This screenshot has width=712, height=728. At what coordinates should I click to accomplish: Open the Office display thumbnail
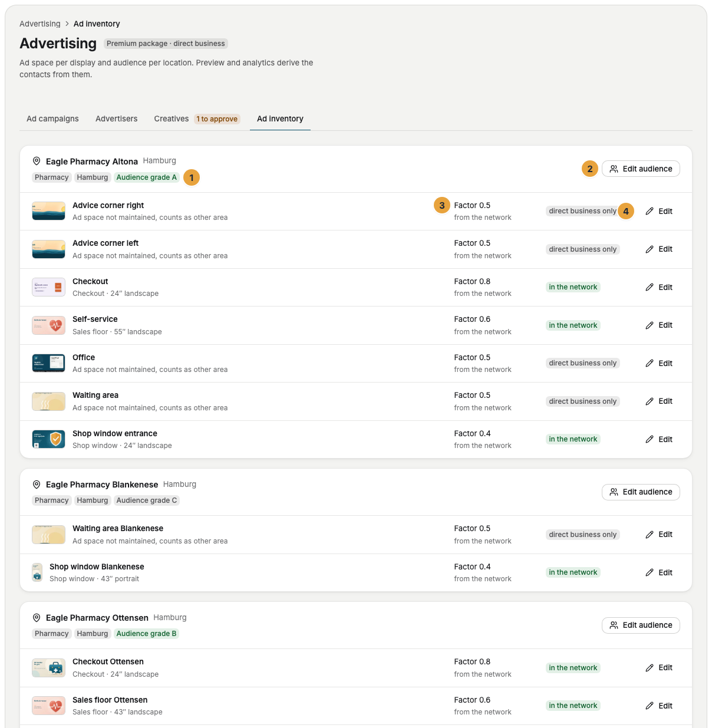tap(48, 363)
